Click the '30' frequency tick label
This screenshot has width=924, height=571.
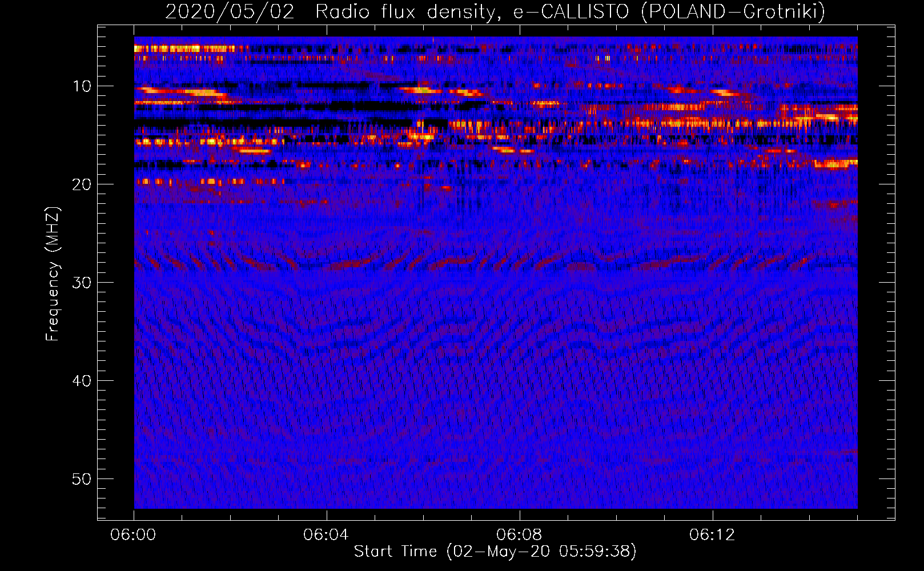[x=82, y=282]
